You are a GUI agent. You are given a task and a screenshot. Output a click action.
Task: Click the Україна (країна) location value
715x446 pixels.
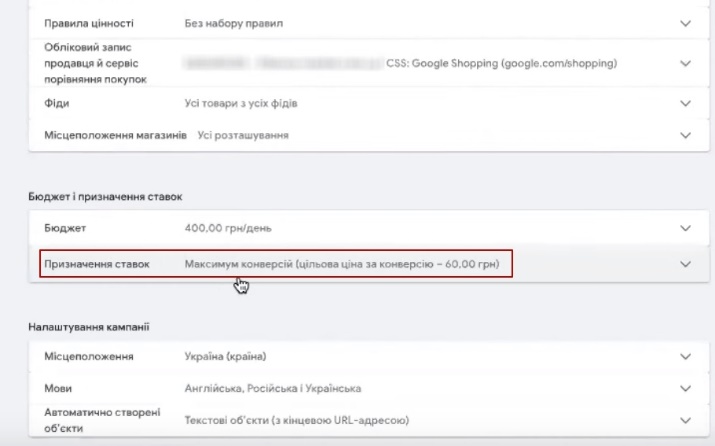point(231,357)
